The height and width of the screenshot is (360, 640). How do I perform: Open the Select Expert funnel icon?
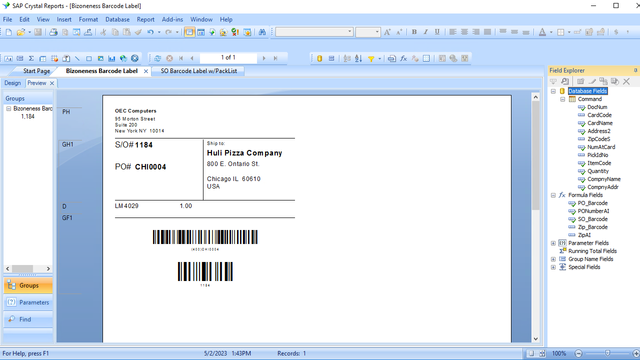(x=371, y=58)
